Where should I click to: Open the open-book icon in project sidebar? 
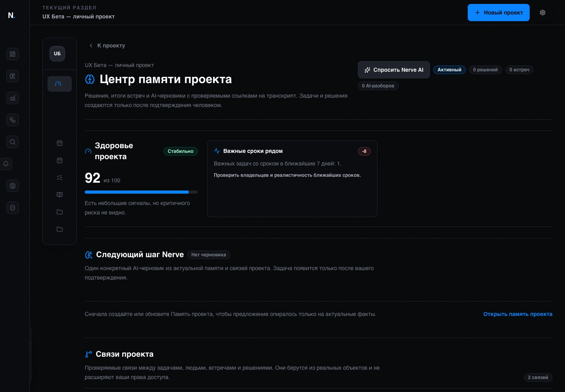[60, 195]
